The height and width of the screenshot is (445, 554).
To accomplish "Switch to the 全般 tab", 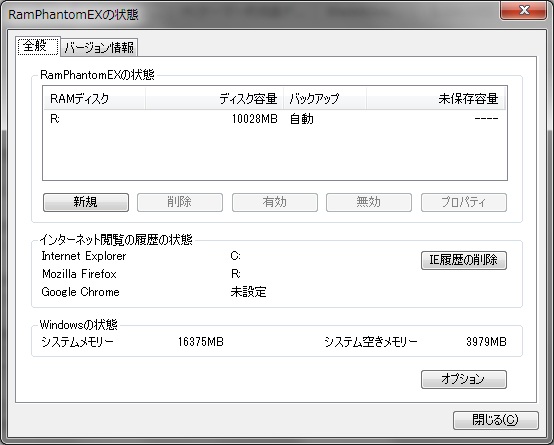I will pyautogui.click(x=38, y=46).
